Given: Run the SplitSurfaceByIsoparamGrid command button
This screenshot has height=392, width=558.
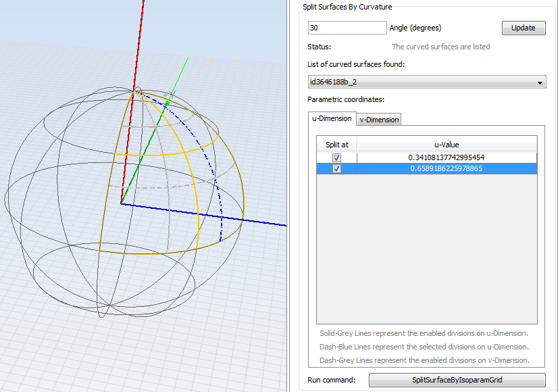Looking at the screenshot, I should (x=457, y=380).
